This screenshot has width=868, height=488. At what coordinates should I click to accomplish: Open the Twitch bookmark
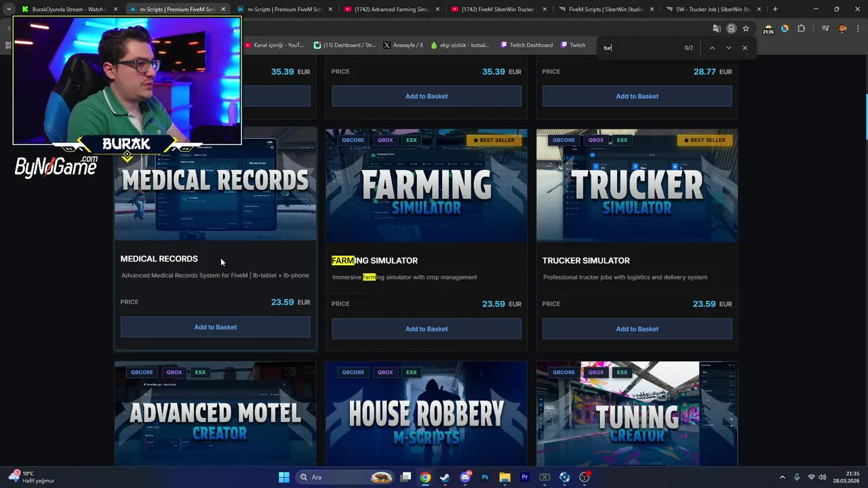[573, 45]
